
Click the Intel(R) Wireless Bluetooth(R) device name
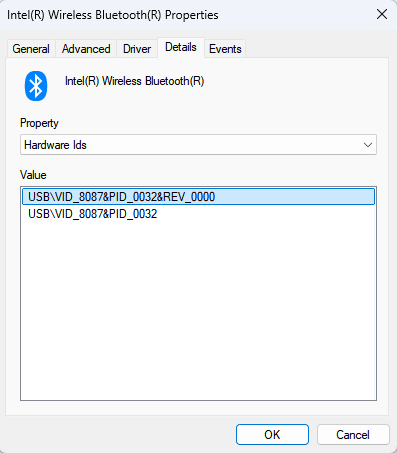(134, 81)
